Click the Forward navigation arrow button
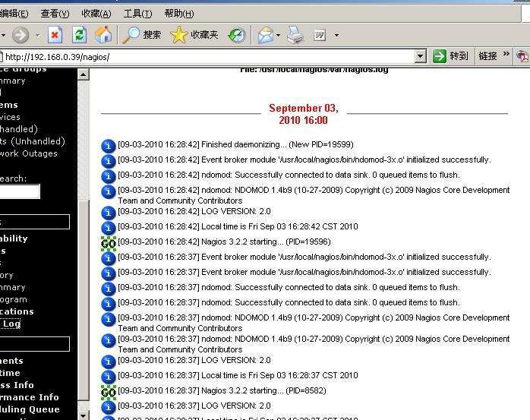 pyautogui.click(x=21, y=35)
